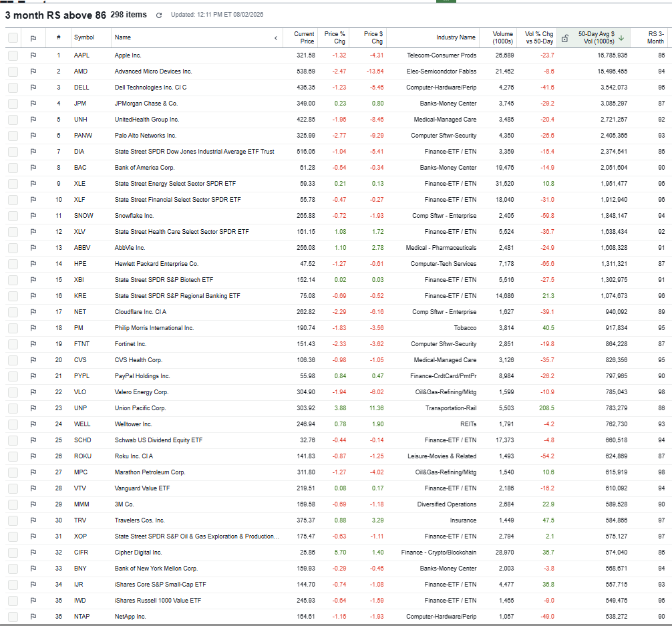Flag the DIA row
Screen dimensions: 672x626
tap(33, 152)
